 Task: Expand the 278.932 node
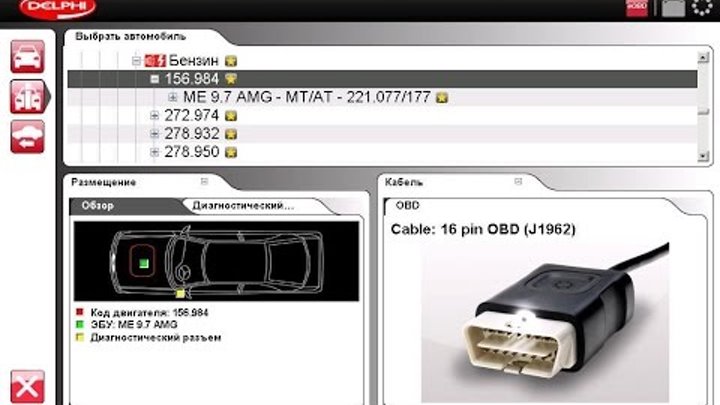tap(155, 134)
